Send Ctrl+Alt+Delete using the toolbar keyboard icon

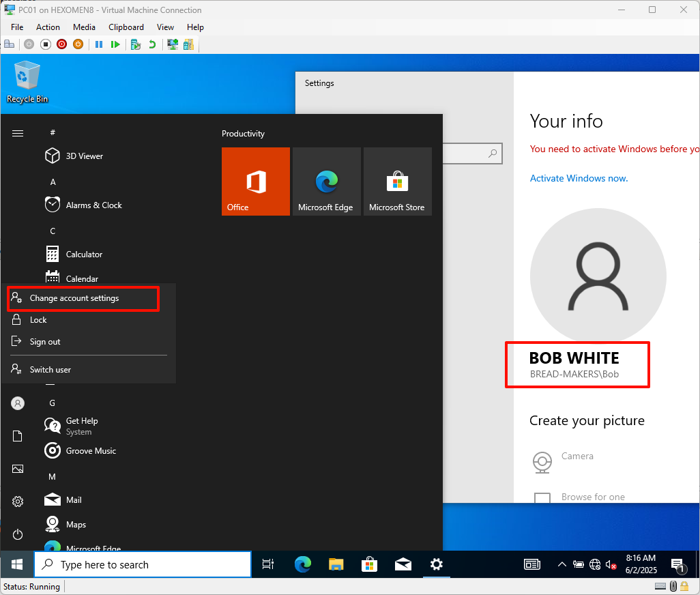[9, 44]
